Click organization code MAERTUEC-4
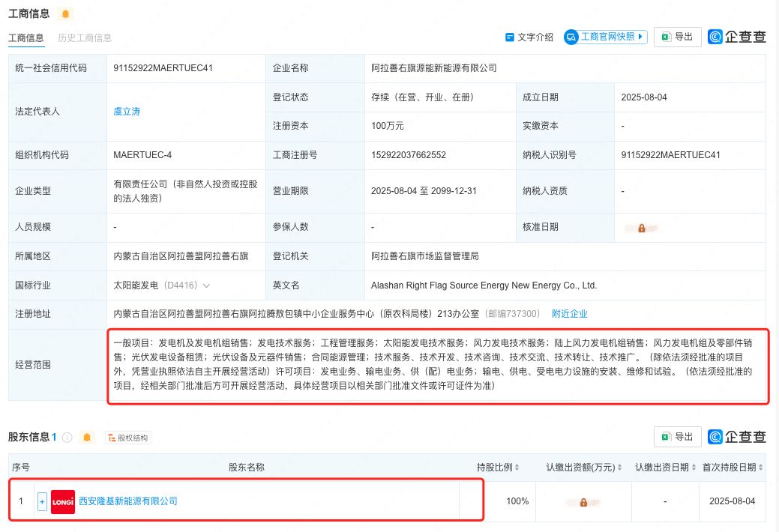Image resolution: width=779 pixels, height=532 pixels. pyautogui.click(x=142, y=155)
